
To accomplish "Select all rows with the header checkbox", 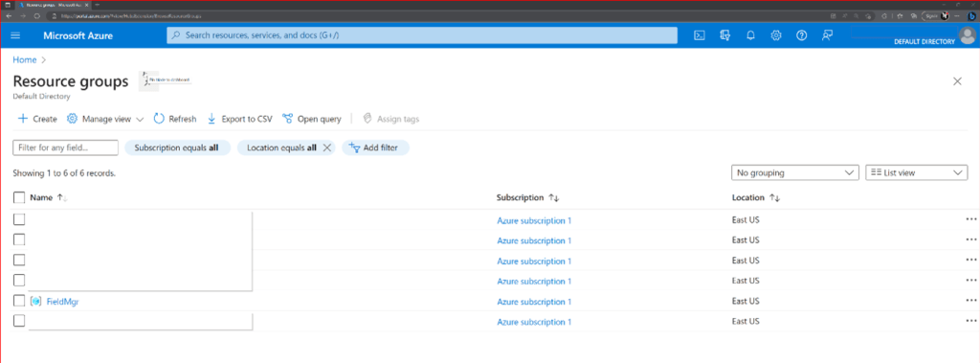I will coord(19,197).
